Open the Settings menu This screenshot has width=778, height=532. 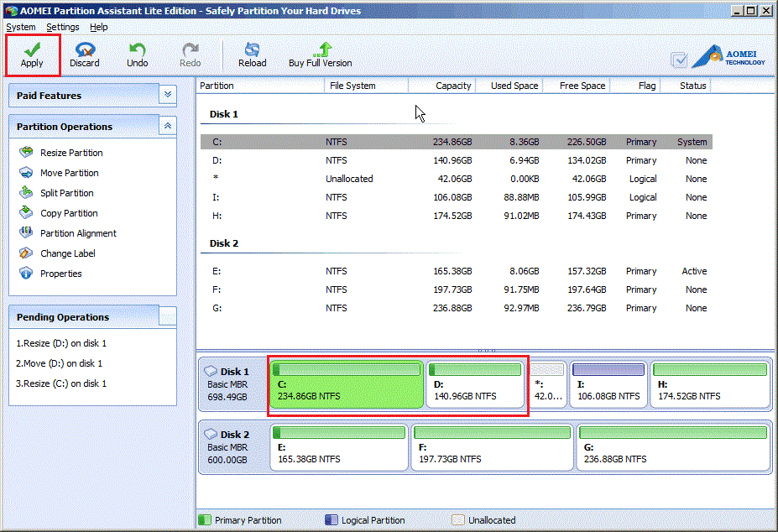coord(63,27)
